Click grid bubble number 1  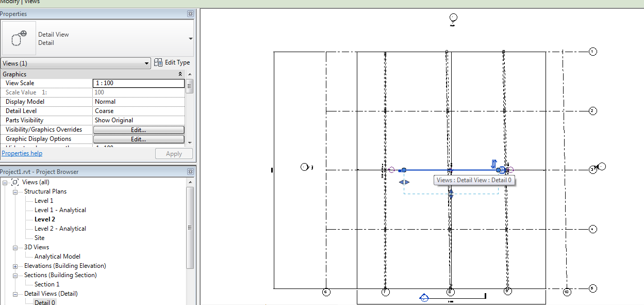point(593,52)
